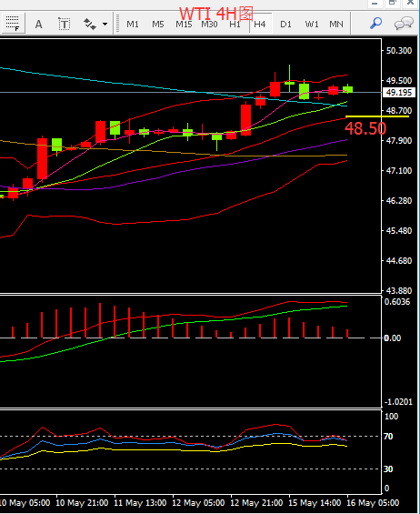
Task: Click the 49.500 price scale label
Action: pos(399,80)
